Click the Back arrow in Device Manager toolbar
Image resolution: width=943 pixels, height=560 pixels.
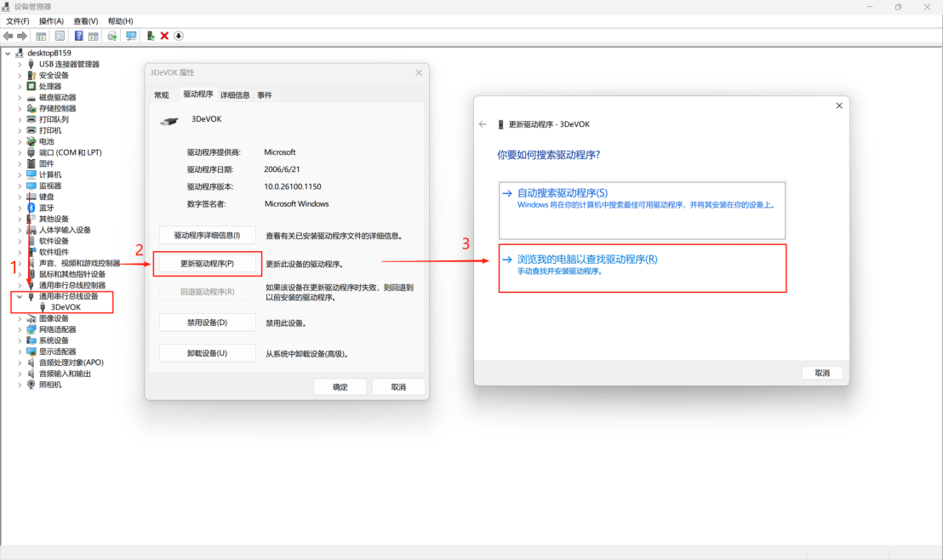tap(8, 36)
